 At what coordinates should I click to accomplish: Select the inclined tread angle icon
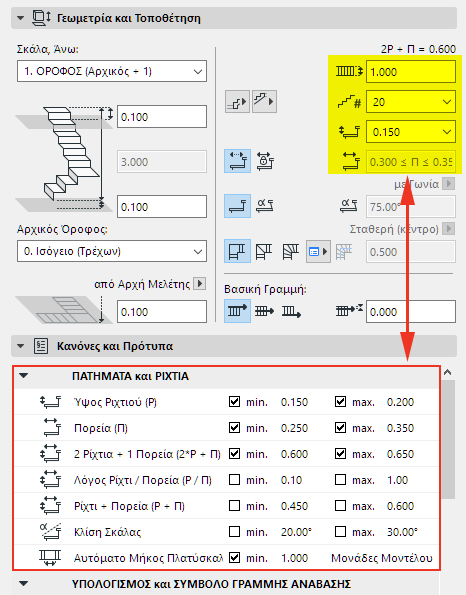point(265,206)
